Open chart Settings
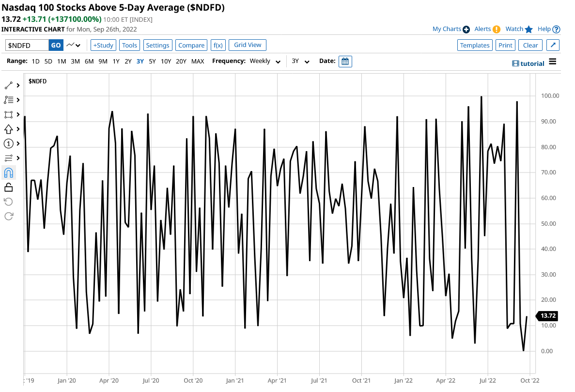575x392 pixels. tap(158, 45)
